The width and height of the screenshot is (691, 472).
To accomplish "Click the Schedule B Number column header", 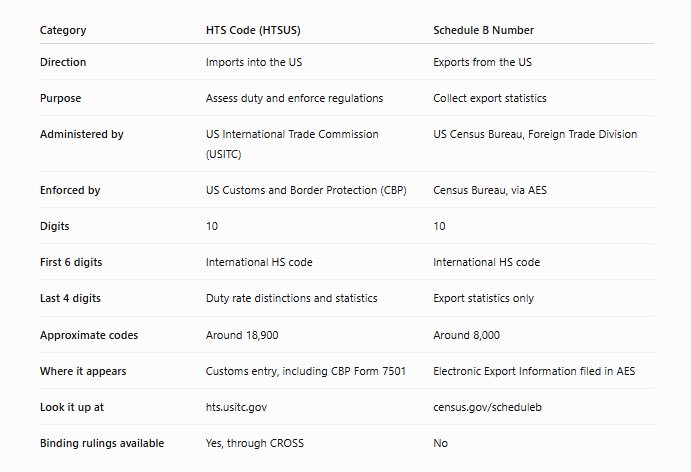I will coord(483,30).
